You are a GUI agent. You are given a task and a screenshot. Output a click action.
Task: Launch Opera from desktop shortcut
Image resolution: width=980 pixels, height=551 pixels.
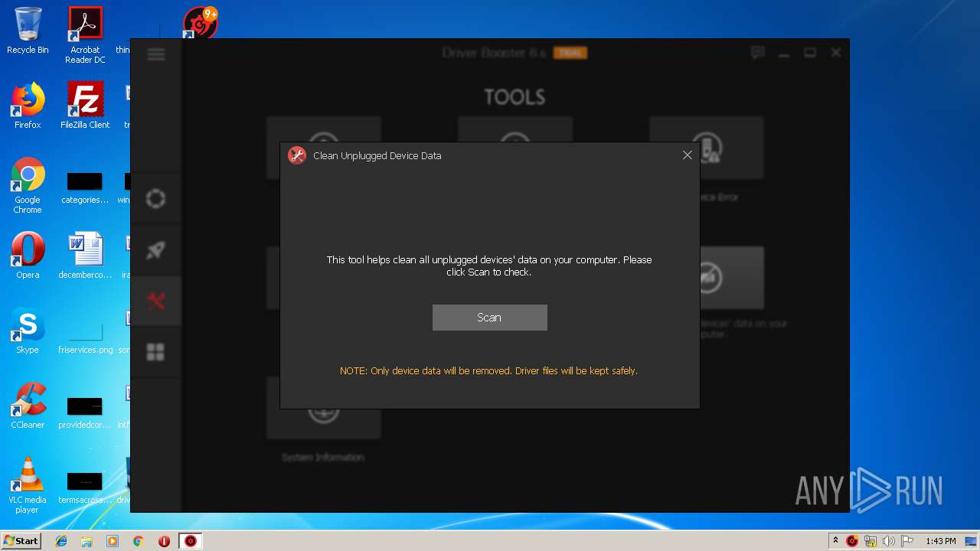28,256
